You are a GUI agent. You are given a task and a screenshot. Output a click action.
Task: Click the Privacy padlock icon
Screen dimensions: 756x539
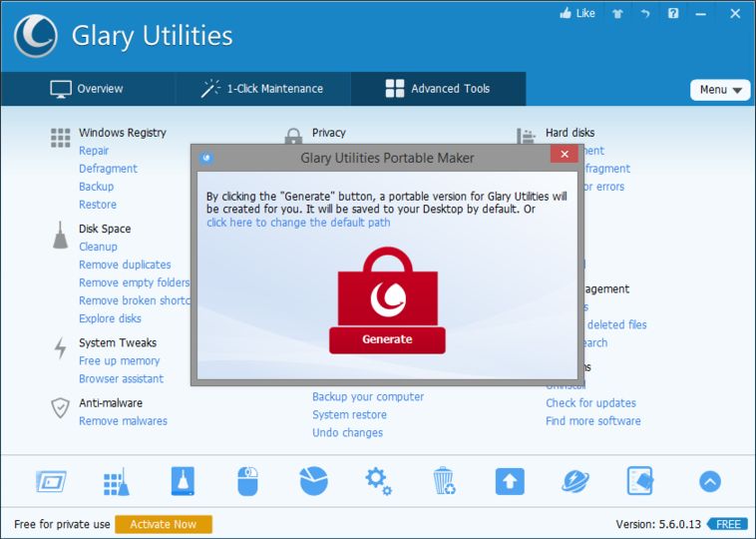point(293,136)
